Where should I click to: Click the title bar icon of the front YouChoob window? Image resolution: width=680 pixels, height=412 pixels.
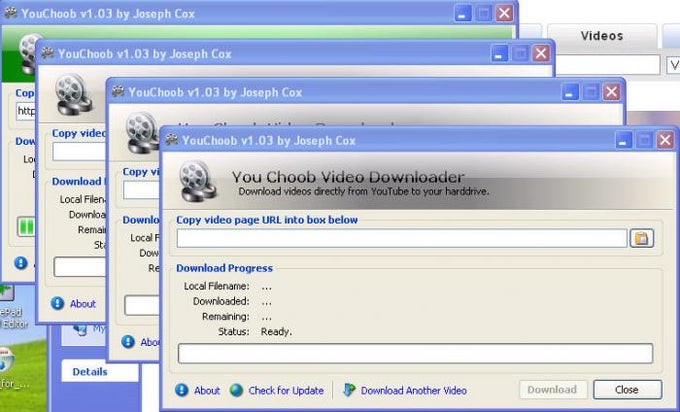[x=172, y=140]
